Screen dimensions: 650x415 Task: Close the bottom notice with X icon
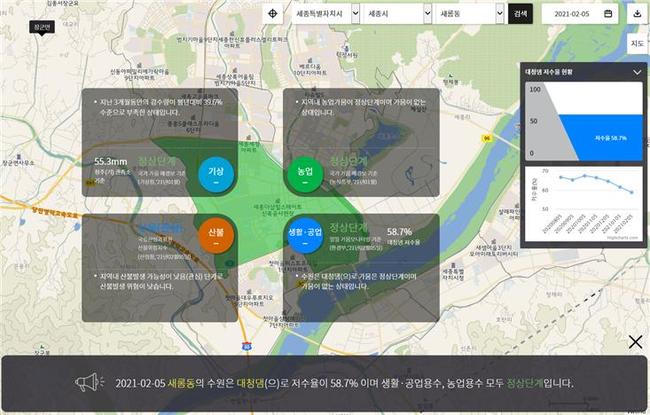click(635, 342)
